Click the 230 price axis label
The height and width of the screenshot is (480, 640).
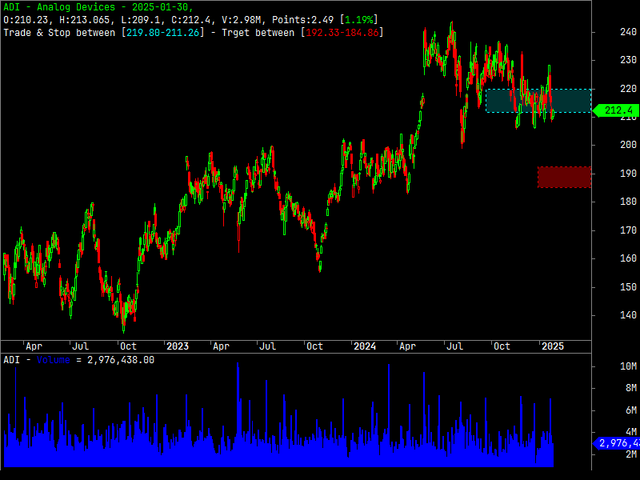pos(628,60)
